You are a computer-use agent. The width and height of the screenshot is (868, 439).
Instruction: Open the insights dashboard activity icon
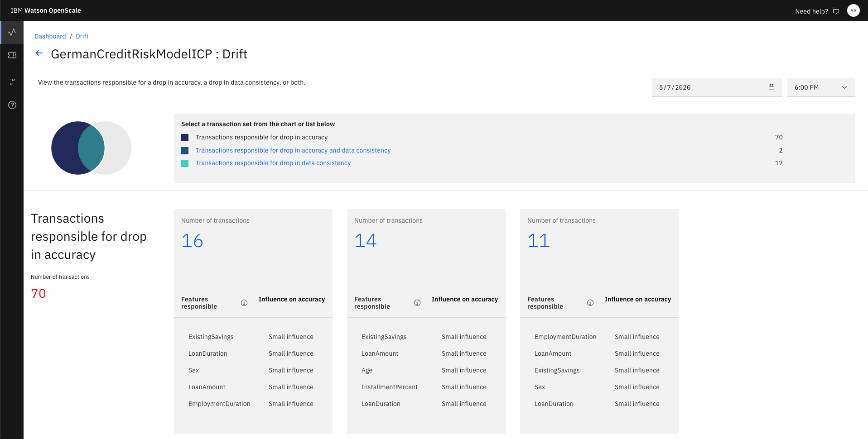click(12, 32)
